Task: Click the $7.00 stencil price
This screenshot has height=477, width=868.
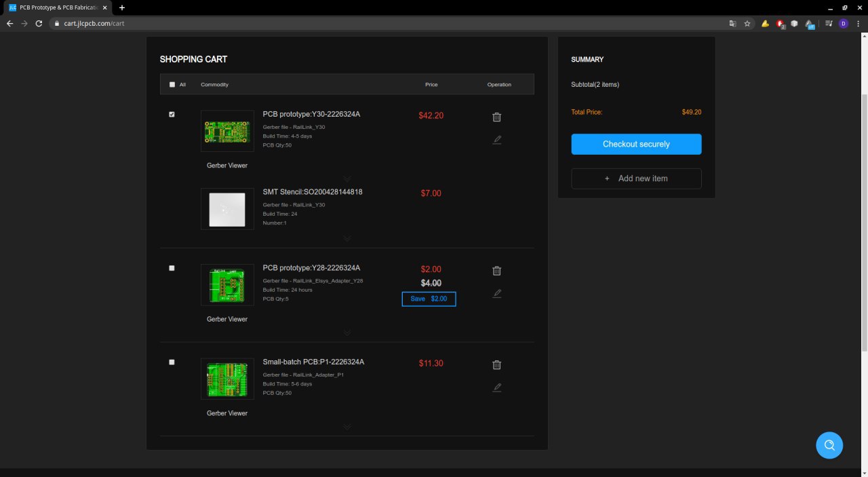Action: point(431,193)
